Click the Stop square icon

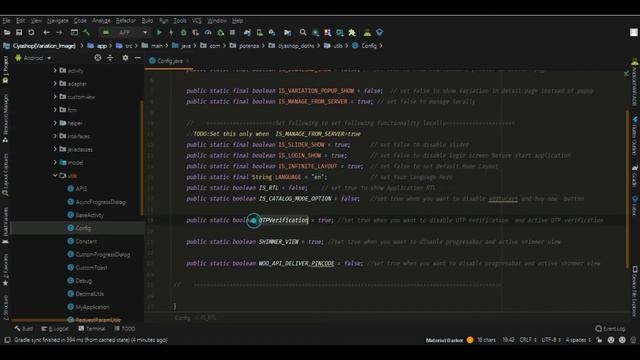[x=232, y=32]
